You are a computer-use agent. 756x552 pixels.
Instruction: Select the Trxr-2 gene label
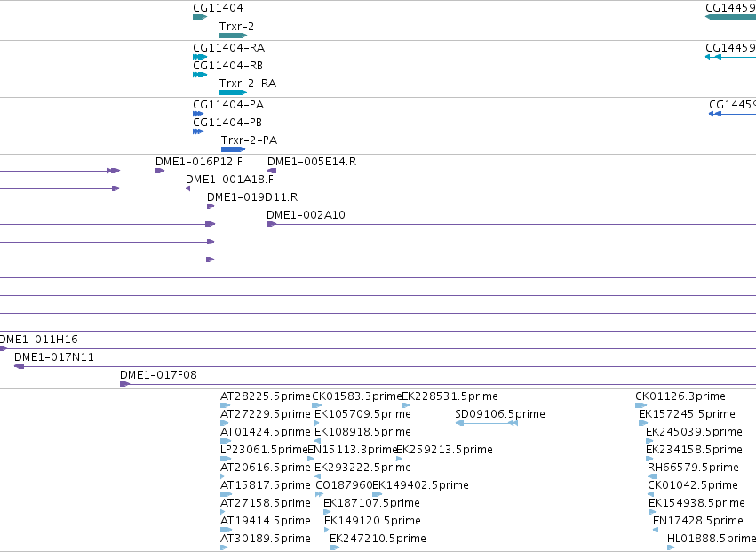[x=236, y=26]
